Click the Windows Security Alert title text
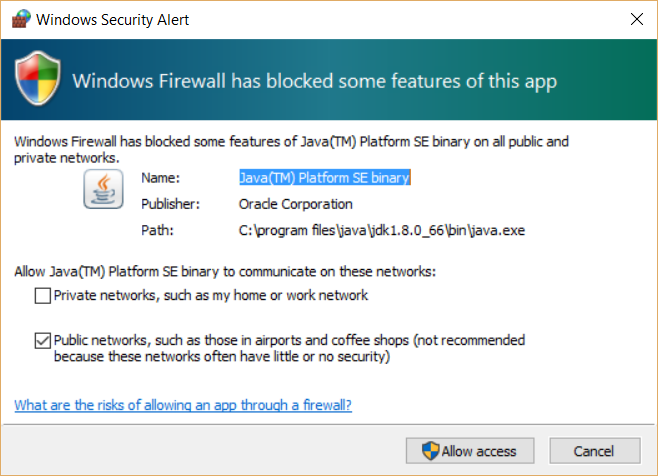 click(112, 19)
